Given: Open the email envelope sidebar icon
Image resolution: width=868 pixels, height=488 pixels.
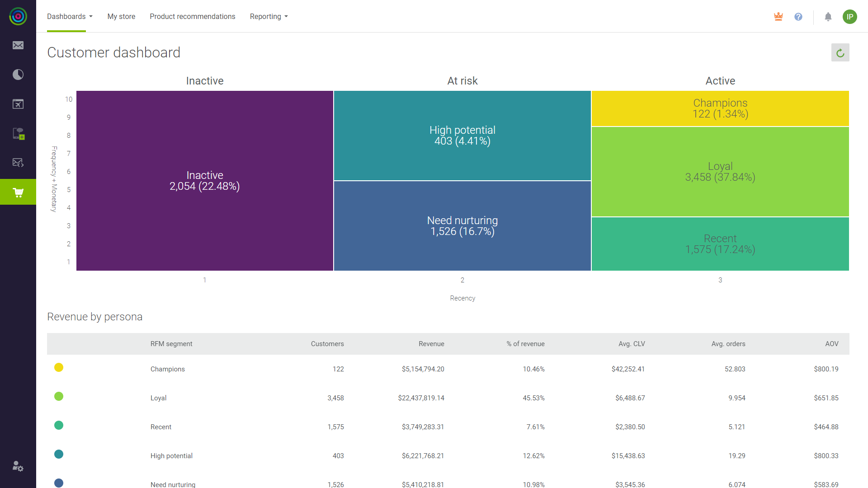Looking at the screenshot, I should 18,45.
